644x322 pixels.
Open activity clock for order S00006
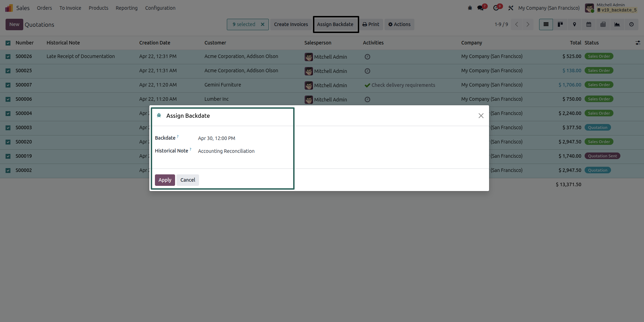(368, 99)
